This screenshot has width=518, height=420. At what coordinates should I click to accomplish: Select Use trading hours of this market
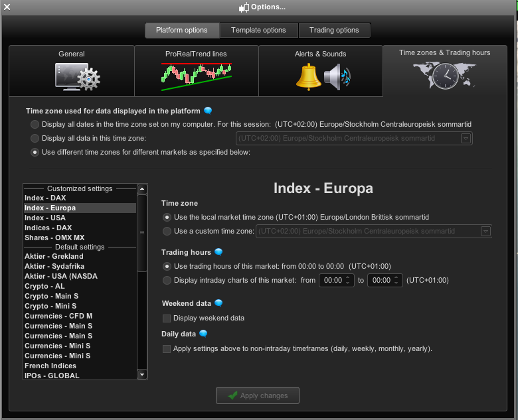tap(167, 266)
